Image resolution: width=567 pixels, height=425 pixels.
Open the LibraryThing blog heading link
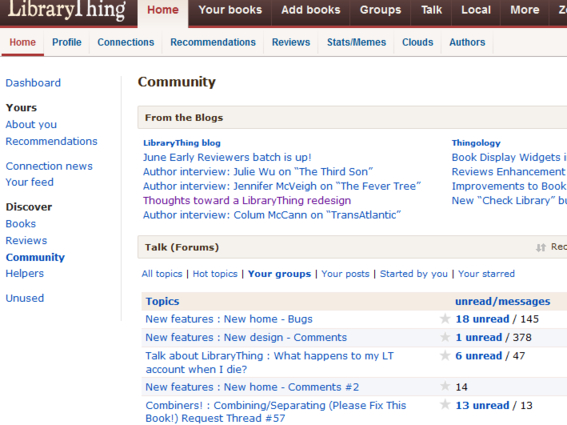point(182,143)
